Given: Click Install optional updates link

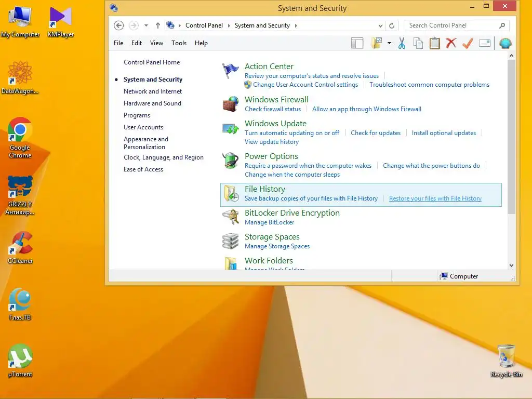Looking at the screenshot, I should click(444, 133).
